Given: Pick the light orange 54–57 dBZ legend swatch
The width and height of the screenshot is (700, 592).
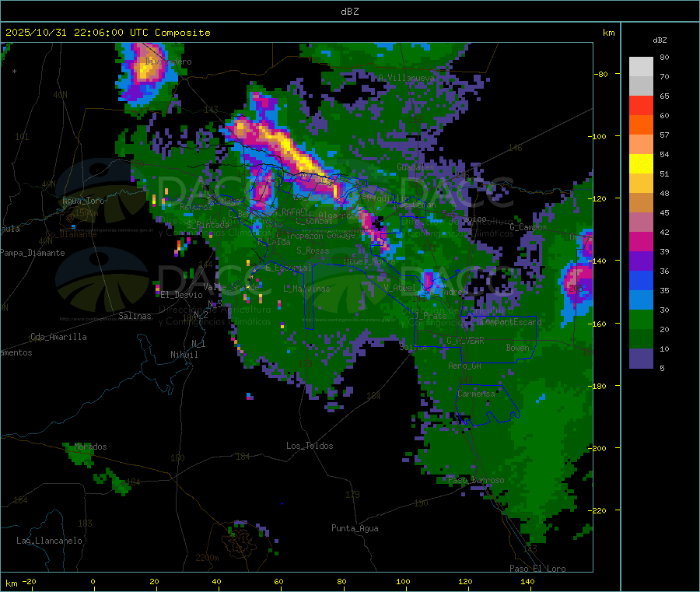Looking at the screenshot, I should 641,144.
